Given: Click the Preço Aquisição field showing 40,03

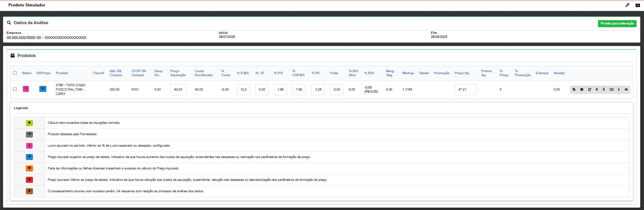Looking at the screenshot, I should tap(178, 90).
